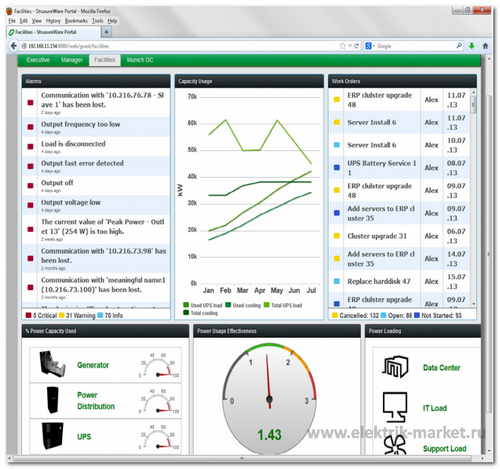This screenshot has width=500, height=469.
Task: Click the Support Load fan icon
Action: pyautogui.click(x=395, y=445)
